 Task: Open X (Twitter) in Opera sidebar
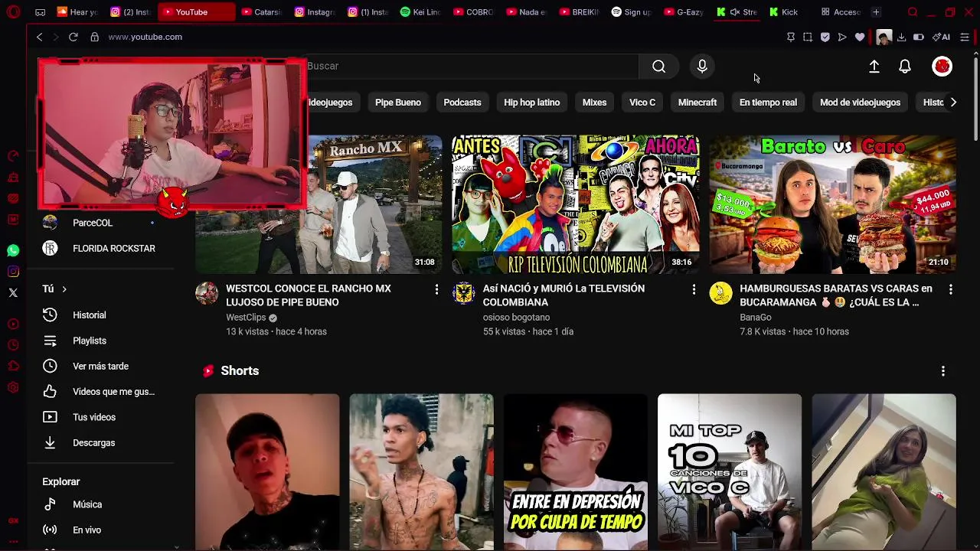click(13, 292)
